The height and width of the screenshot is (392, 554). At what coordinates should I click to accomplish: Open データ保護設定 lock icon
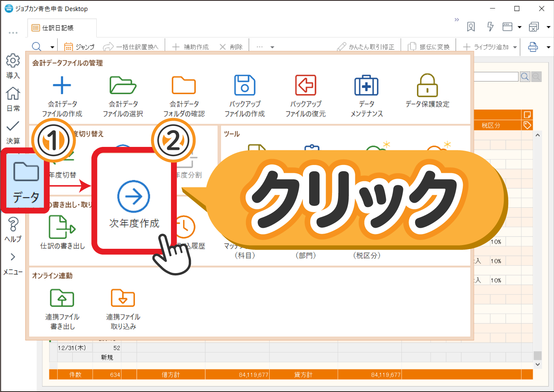tap(427, 85)
